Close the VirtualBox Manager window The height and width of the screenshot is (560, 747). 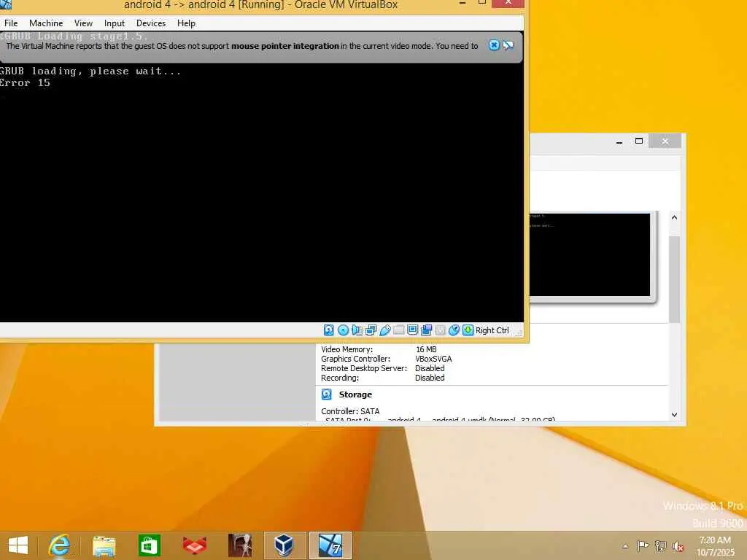(665, 141)
